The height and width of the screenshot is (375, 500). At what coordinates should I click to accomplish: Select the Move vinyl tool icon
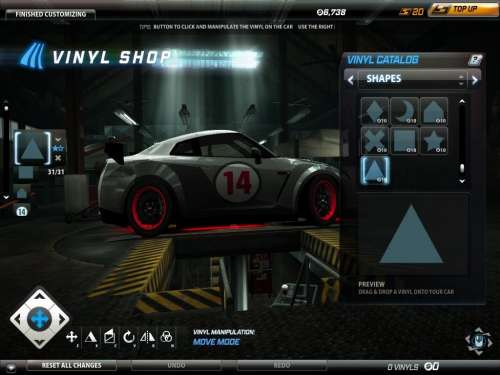(x=72, y=337)
